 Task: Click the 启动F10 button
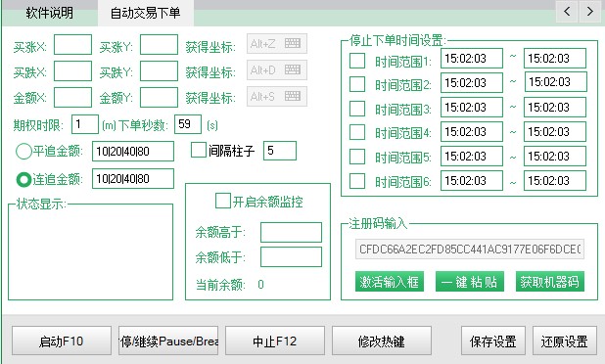(x=62, y=341)
